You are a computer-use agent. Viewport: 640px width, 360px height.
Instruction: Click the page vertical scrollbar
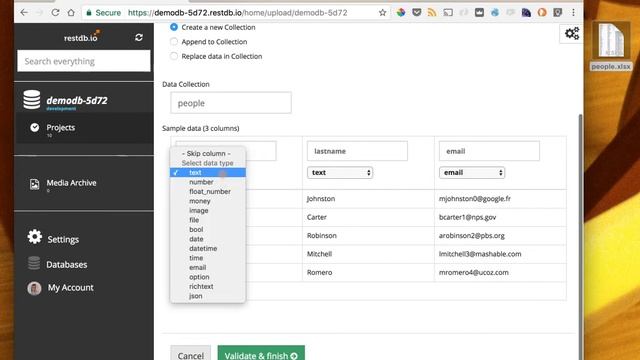click(580, 237)
